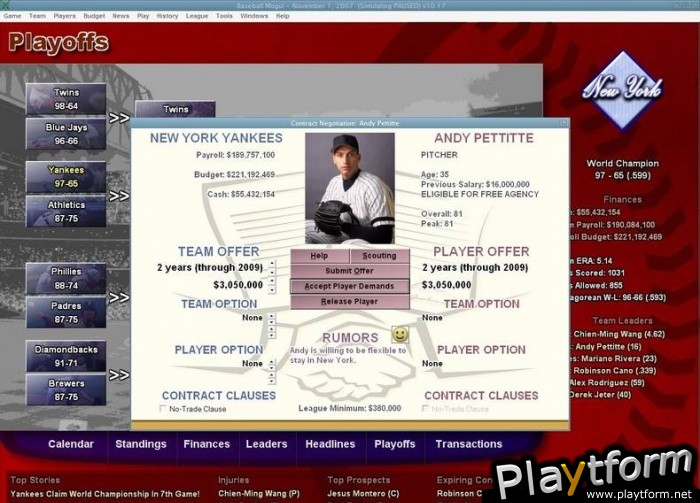Click 'Previous Salary: $16,000,000' text

click(x=475, y=184)
